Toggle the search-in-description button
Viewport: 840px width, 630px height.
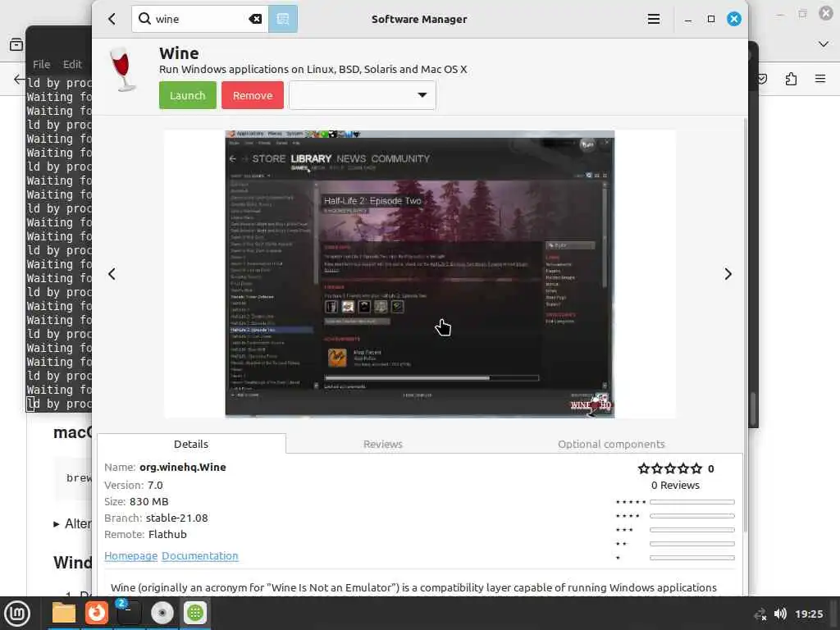[x=283, y=20]
